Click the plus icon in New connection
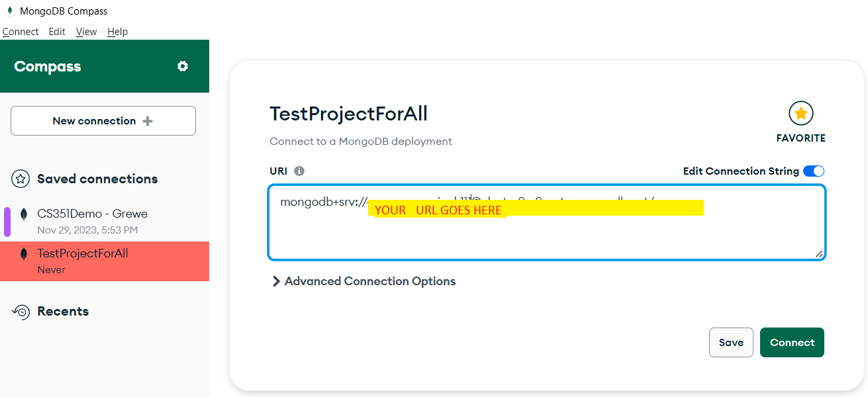Screen dimensions: 868x397 (148, 121)
